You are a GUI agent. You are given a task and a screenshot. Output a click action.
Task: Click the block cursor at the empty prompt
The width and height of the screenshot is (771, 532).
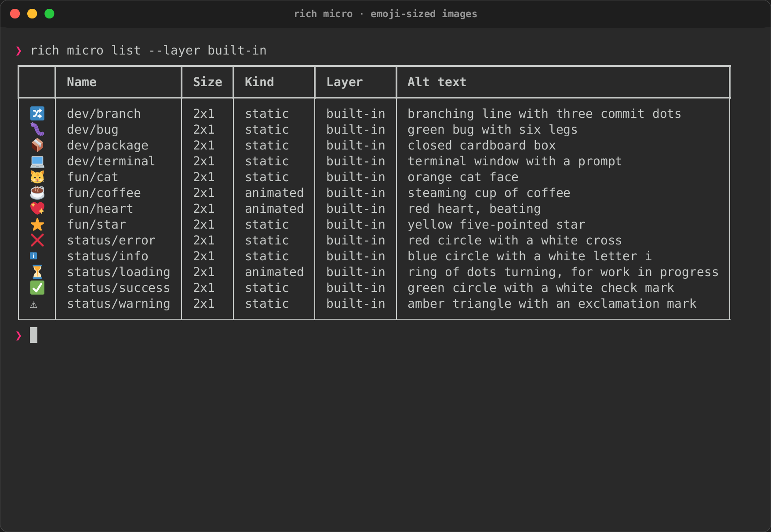tap(33, 335)
